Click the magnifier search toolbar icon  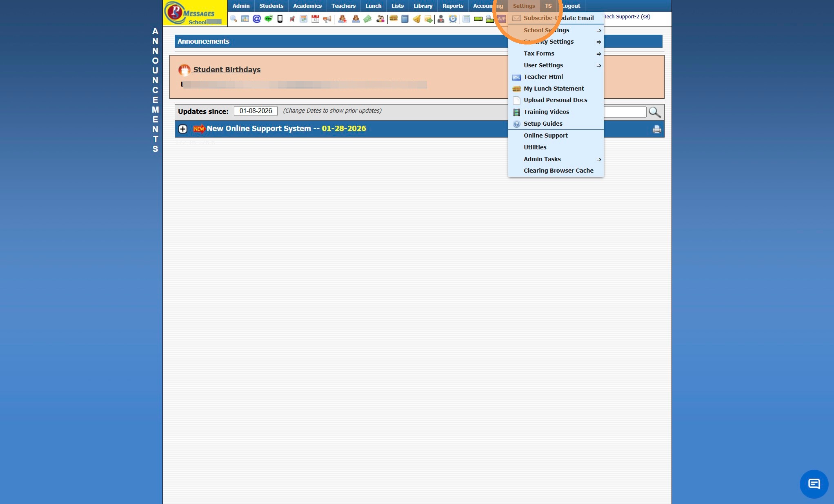233,19
